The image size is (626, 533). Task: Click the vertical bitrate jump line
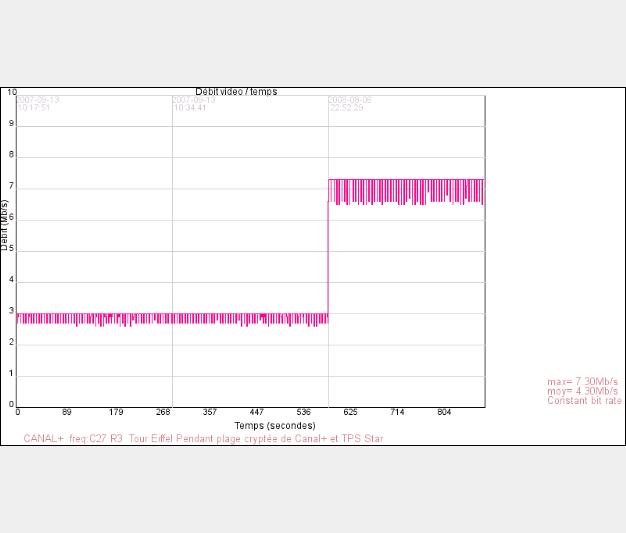tap(328, 250)
